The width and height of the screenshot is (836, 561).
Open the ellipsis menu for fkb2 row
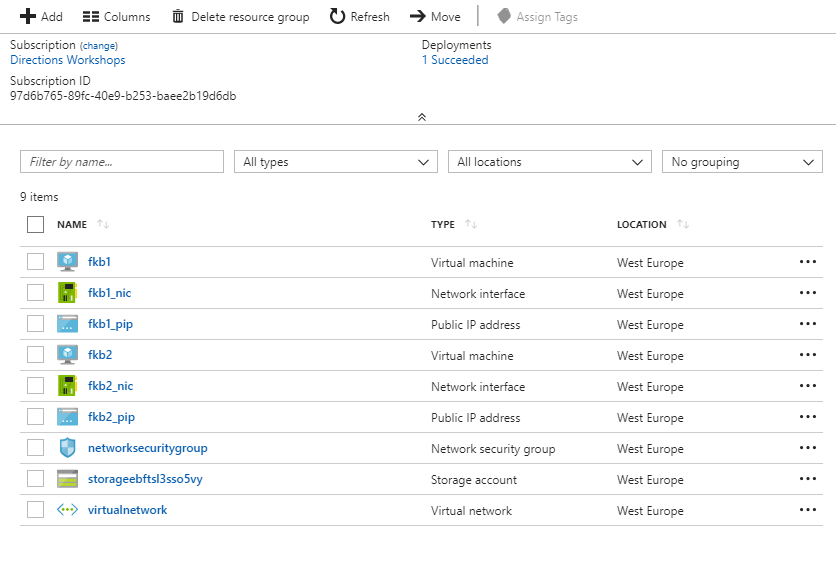point(807,355)
